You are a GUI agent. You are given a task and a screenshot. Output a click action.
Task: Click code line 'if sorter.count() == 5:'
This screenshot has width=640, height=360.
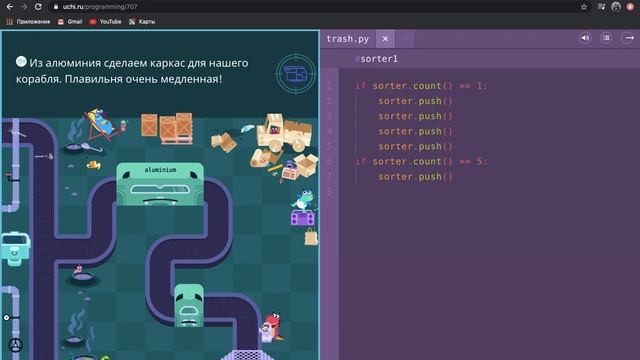(x=421, y=162)
